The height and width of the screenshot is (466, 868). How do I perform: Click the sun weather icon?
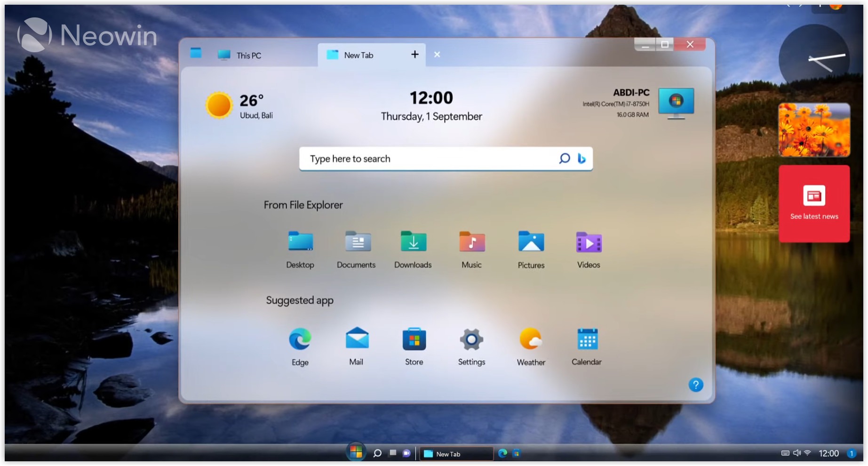coord(219,105)
